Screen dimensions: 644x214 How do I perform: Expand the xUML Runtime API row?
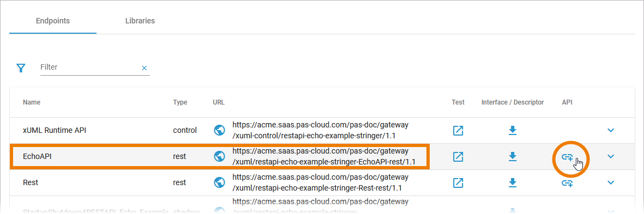click(x=611, y=130)
